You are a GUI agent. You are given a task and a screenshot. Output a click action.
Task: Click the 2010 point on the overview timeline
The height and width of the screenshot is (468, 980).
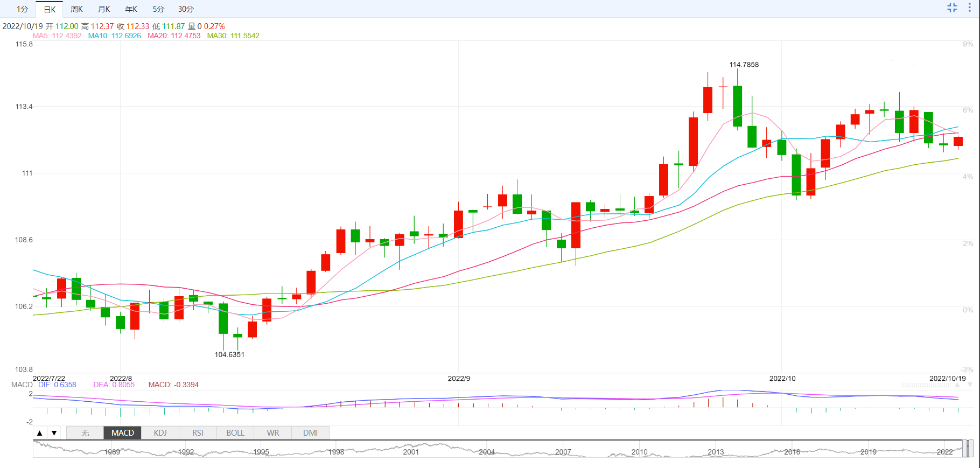[x=639, y=451]
